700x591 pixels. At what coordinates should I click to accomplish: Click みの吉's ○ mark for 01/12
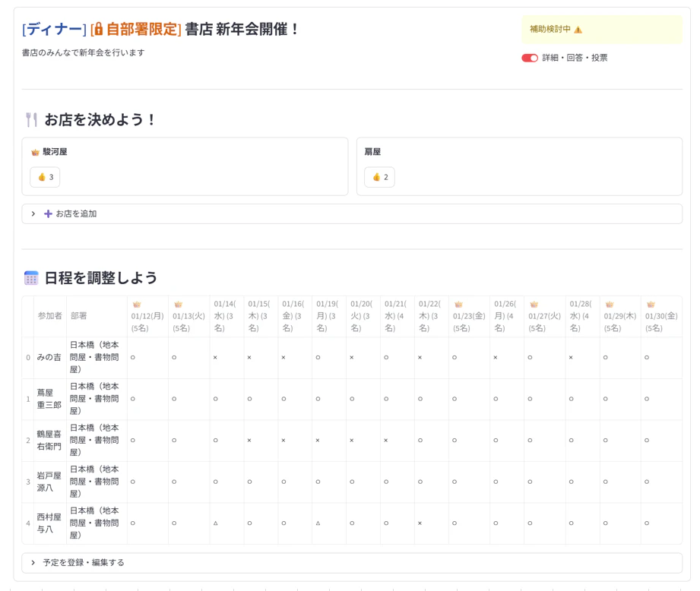(132, 357)
